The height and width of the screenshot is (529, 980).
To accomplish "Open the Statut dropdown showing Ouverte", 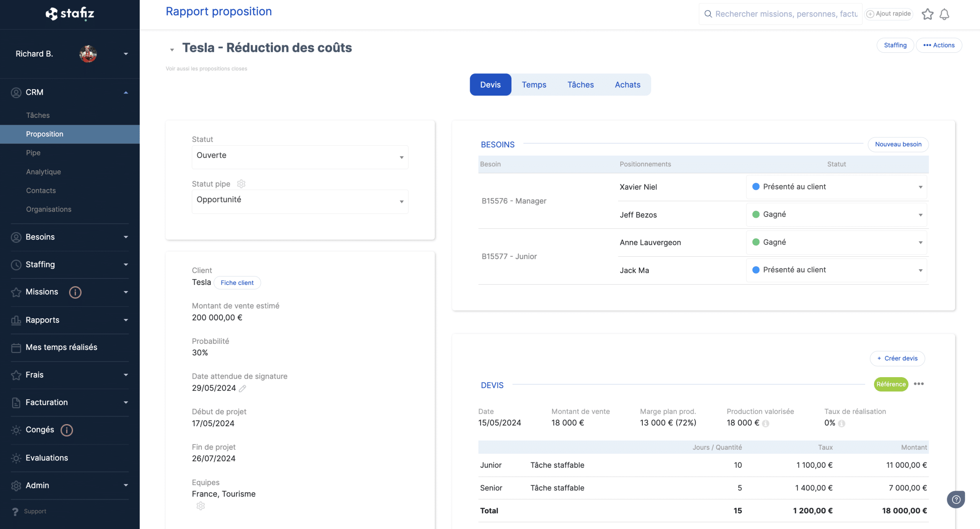I will 300,157.
